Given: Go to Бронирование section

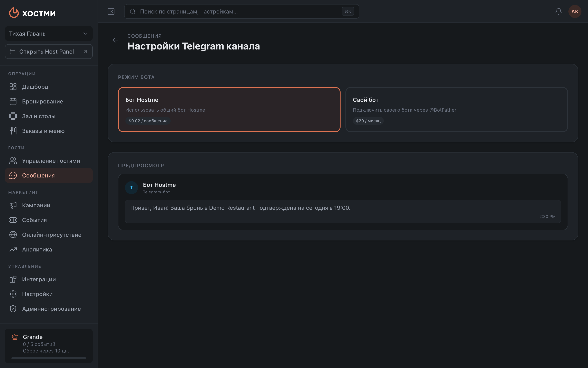Looking at the screenshot, I should coord(49,101).
